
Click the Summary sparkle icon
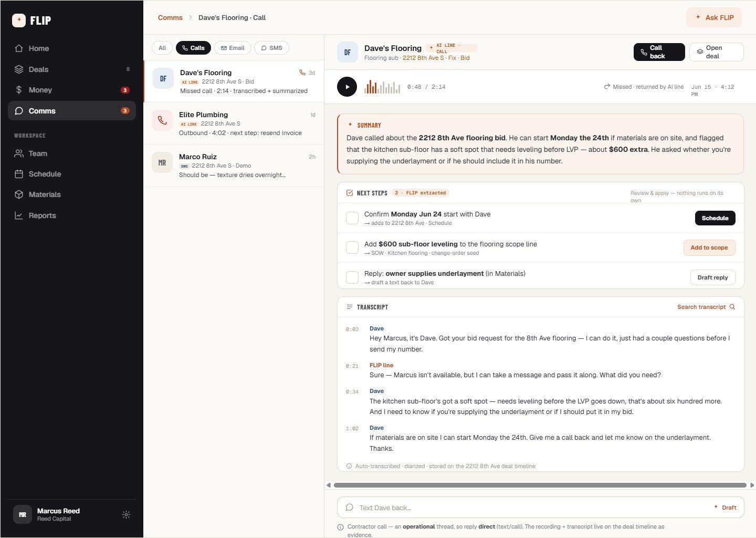coord(350,125)
